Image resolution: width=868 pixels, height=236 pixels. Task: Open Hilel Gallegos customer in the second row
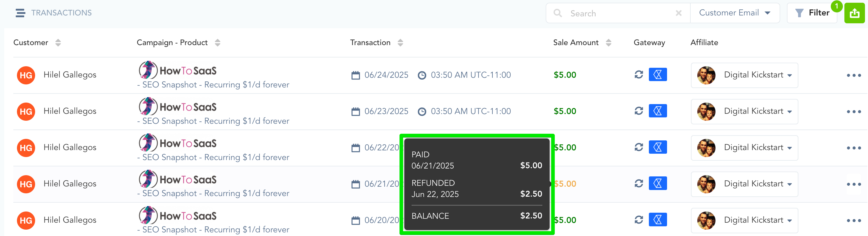[x=70, y=111]
